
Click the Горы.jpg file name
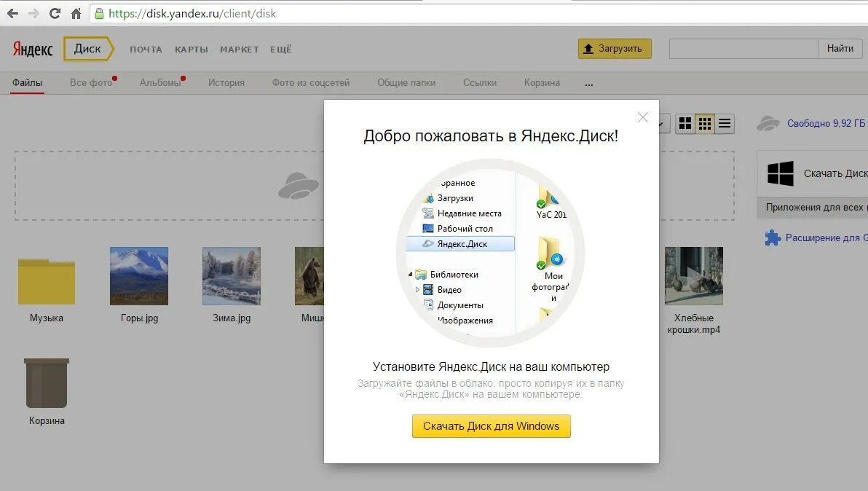[x=140, y=318]
